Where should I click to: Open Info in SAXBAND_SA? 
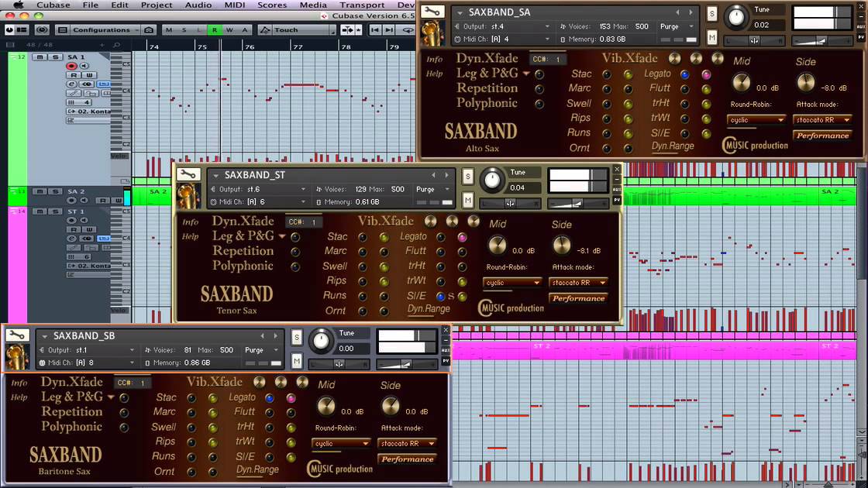click(435, 59)
